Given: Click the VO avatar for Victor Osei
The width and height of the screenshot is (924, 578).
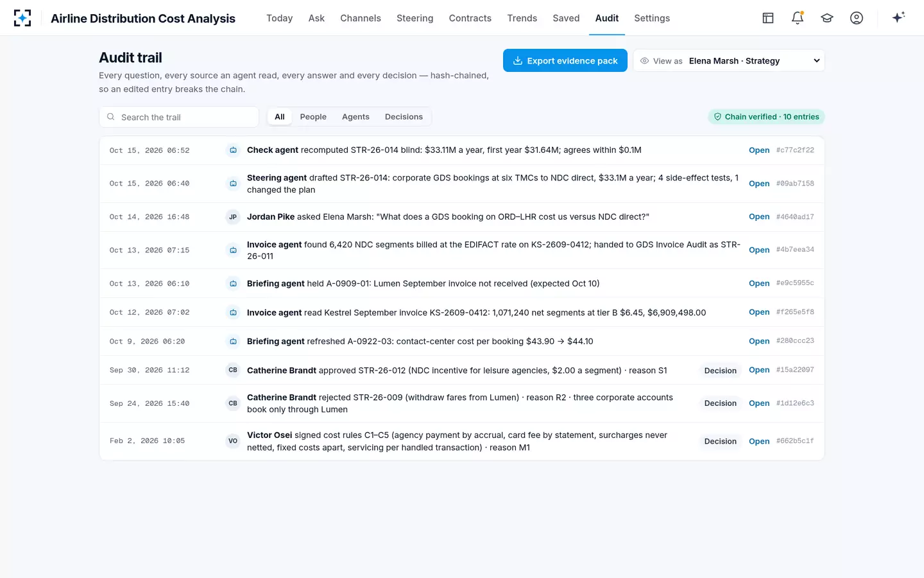Looking at the screenshot, I should coord(233,441).
